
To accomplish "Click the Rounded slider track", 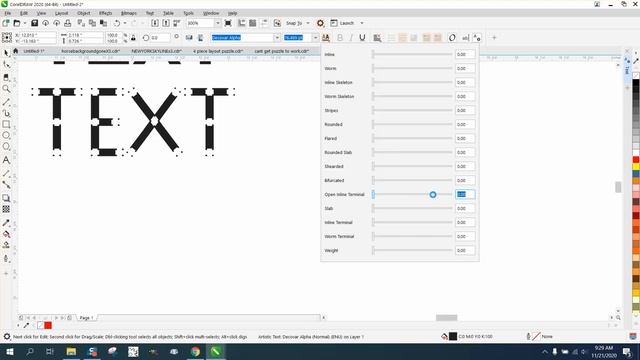I will tap(413, 124).
